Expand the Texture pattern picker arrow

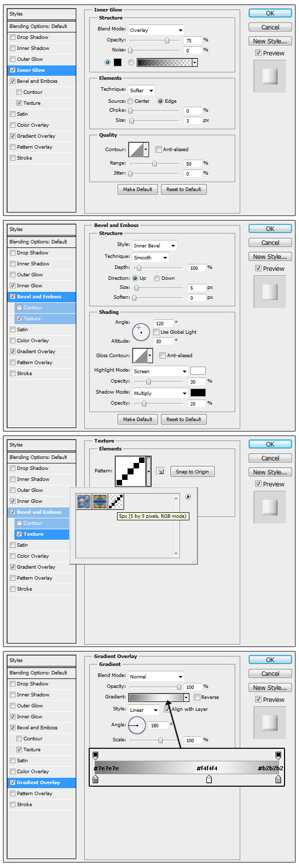[149, 471]
